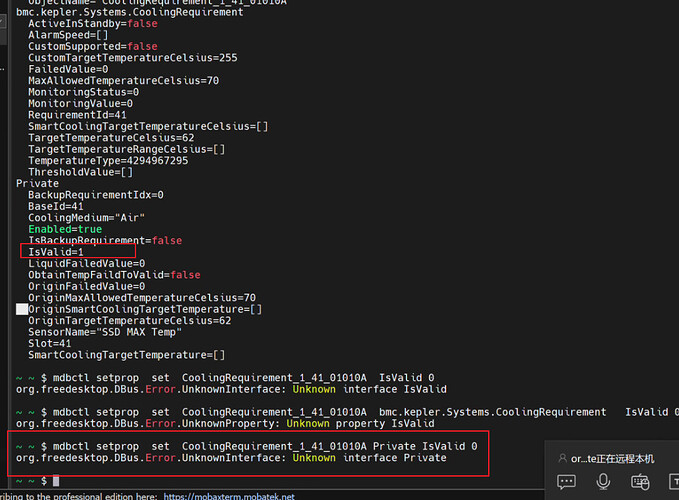Click the 'Unknown interface Private' error line
This screenshot has height=500, width=679.
(231, 458)
